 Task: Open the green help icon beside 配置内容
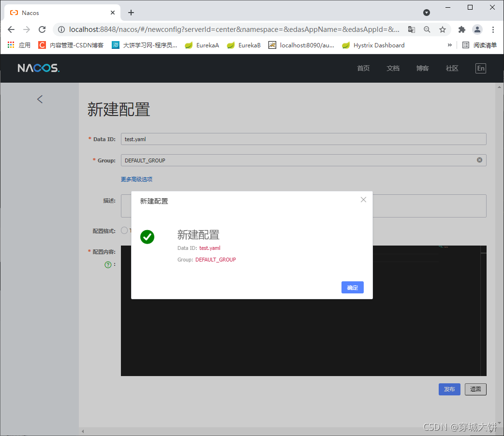point(107,264)
